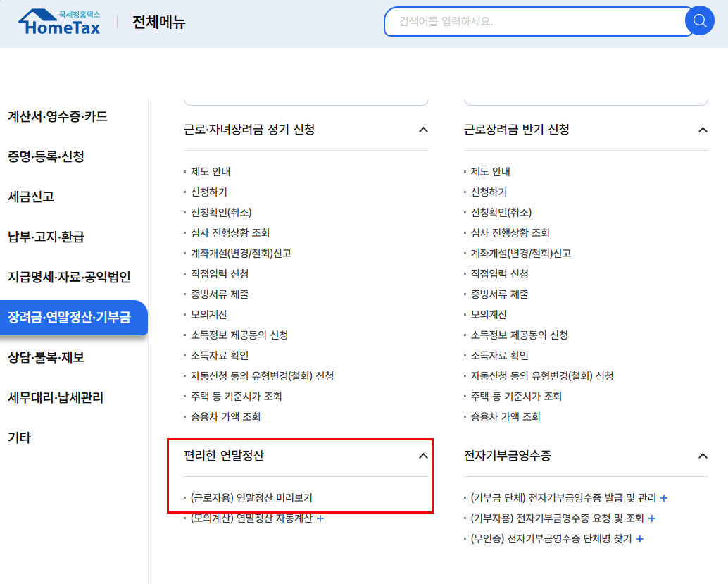
Task: Open 승용차 가액 조회 under 근로장려금 반기 신청
Action: tap(505, 416)
